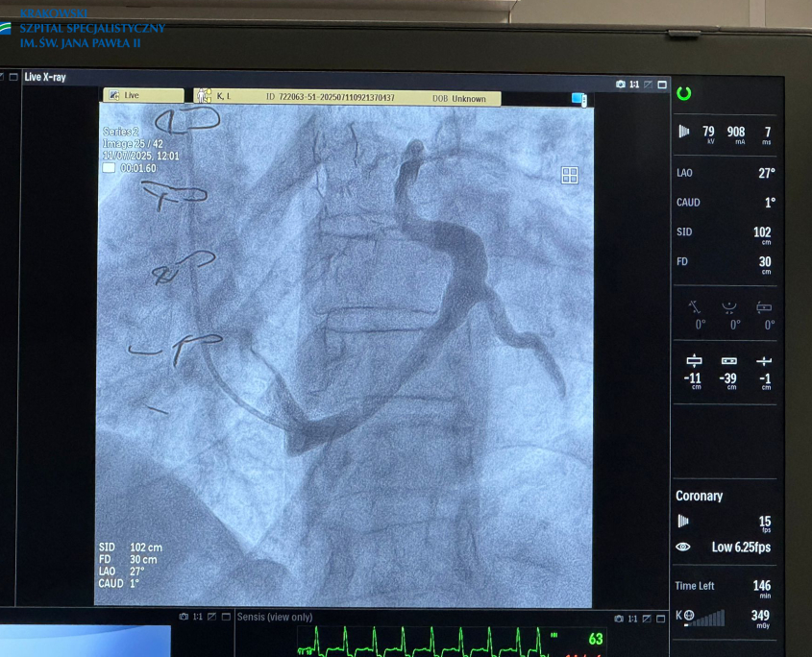812x657 pixels.
Task: Click the X-ray pulse icon beside 79 kV
Action: click(x=684, y=132)
